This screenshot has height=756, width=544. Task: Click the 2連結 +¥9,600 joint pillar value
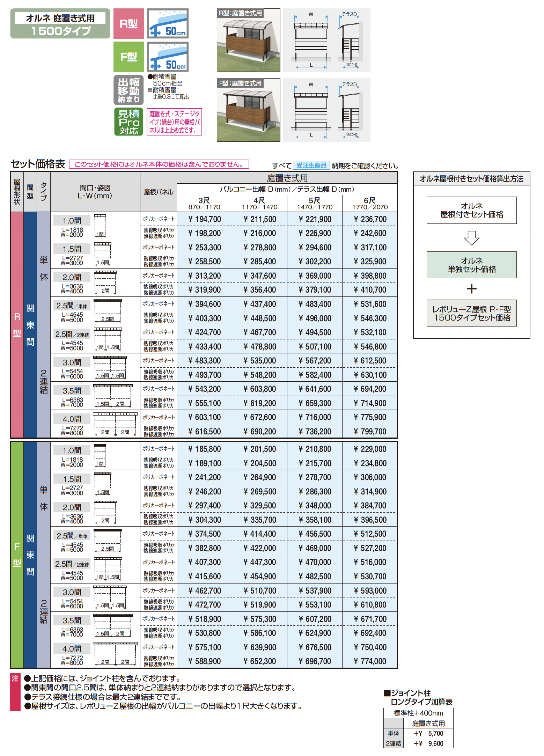[x=428, y=743]
